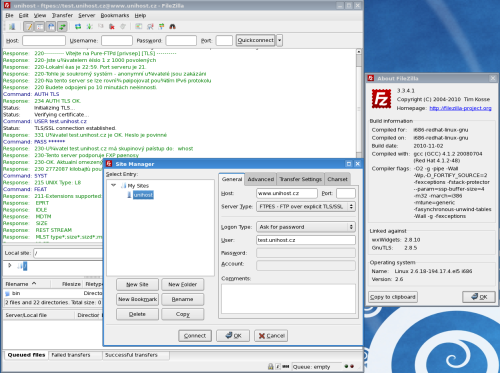The width and height of the screenshot is (500, 373).
Task: Open filename filters toolbar icon
Action: [139, 27]
